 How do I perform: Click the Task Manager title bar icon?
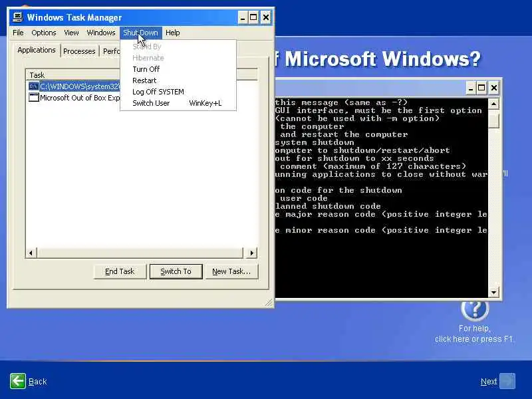[18, 17]
